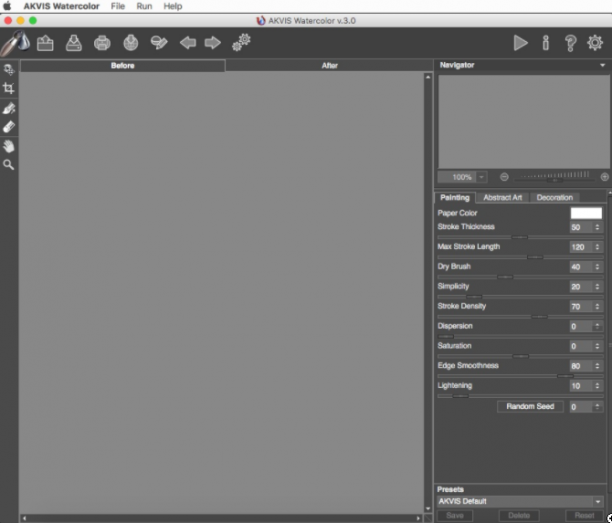Click the Stroke Density stepper arrows

pos(597,307)
